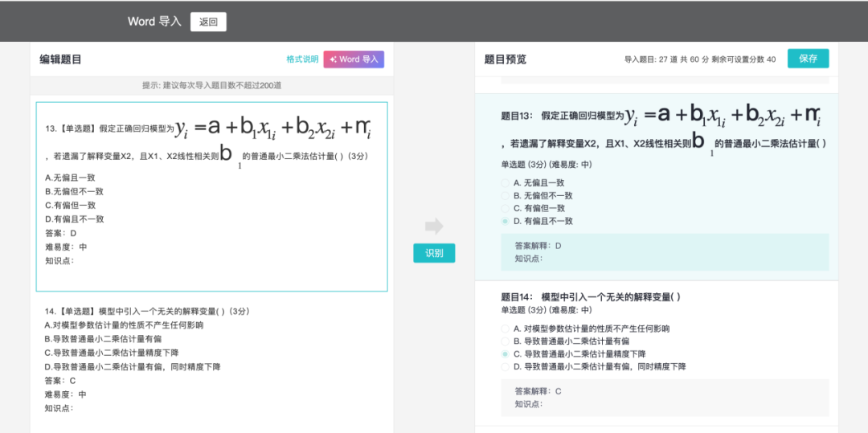
Task: Select option C 有偏但一致 in question 13
Action: 506,208
